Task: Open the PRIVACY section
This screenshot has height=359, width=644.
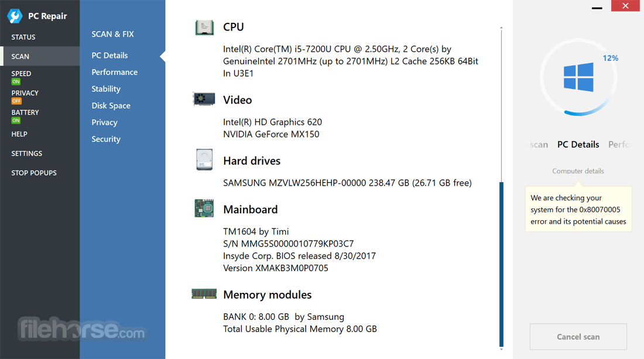Action: point(25,93)
